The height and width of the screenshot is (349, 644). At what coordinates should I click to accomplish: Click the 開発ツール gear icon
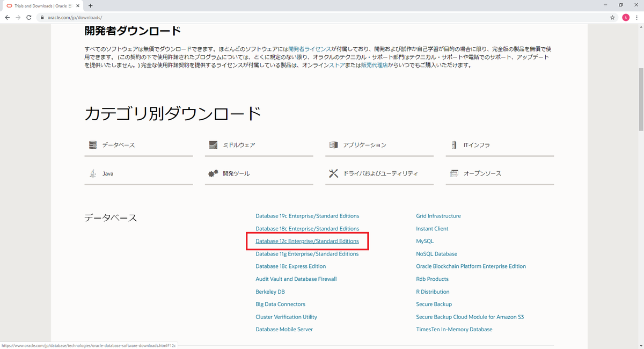pos(213,173)
